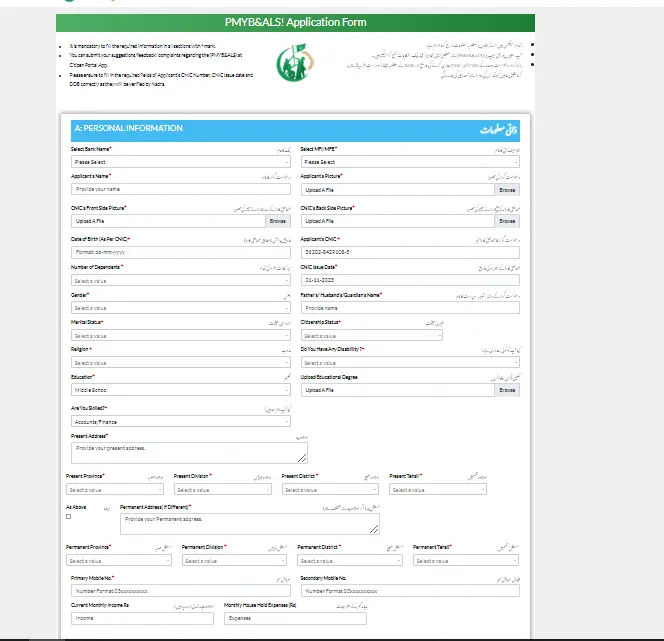Screen dimensions: 664x641
Task: Click the PMYB&ALS program logo
Action: click(296, 62)
